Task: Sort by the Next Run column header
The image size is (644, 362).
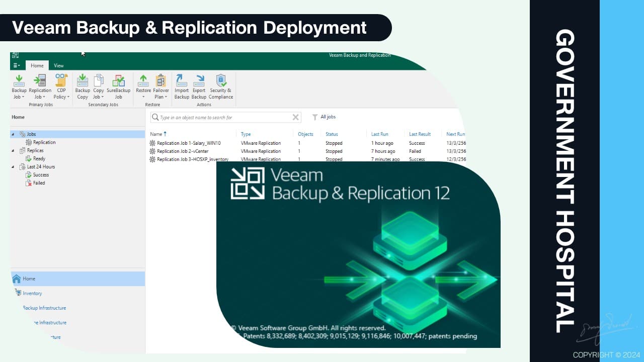Action: tap(455, 134)
